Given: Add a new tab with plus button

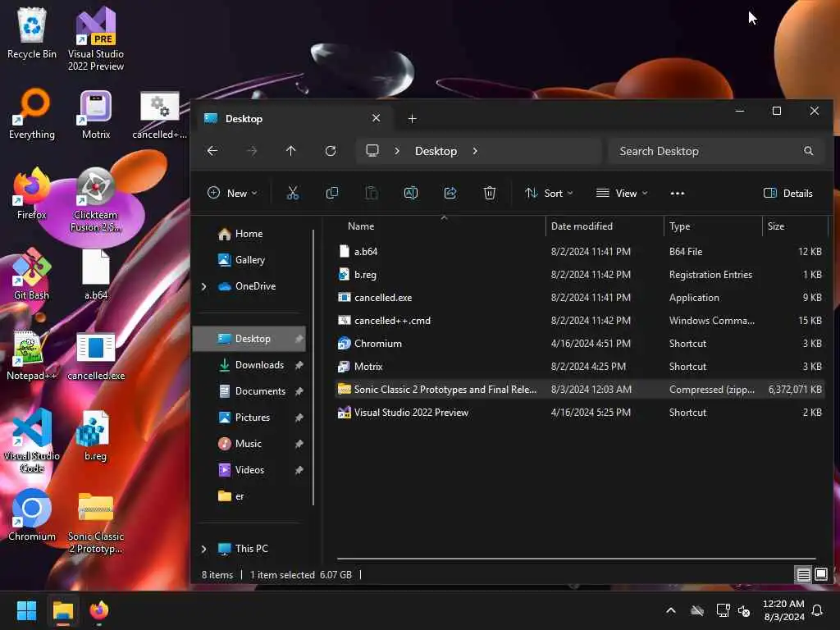Looking at the screenshot, I should coord(412,118).
